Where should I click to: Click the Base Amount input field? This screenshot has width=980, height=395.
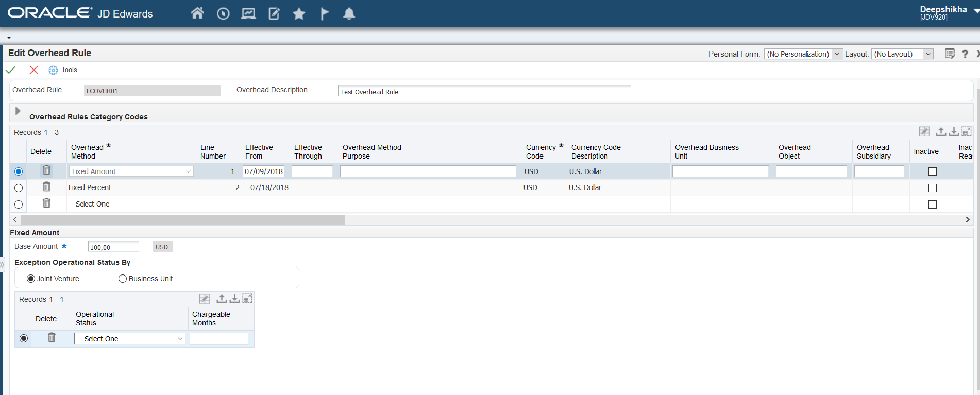coord(113,247)
